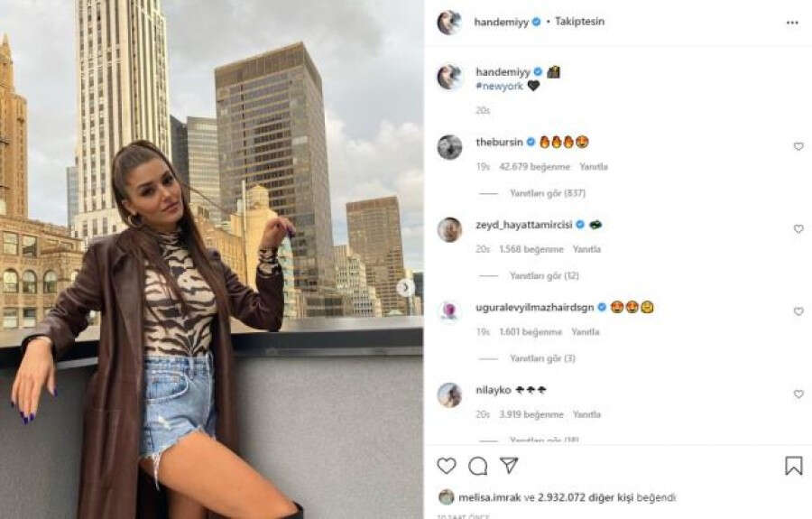
Task: Click Takiptesin following button
Action: tap(579, 22)
